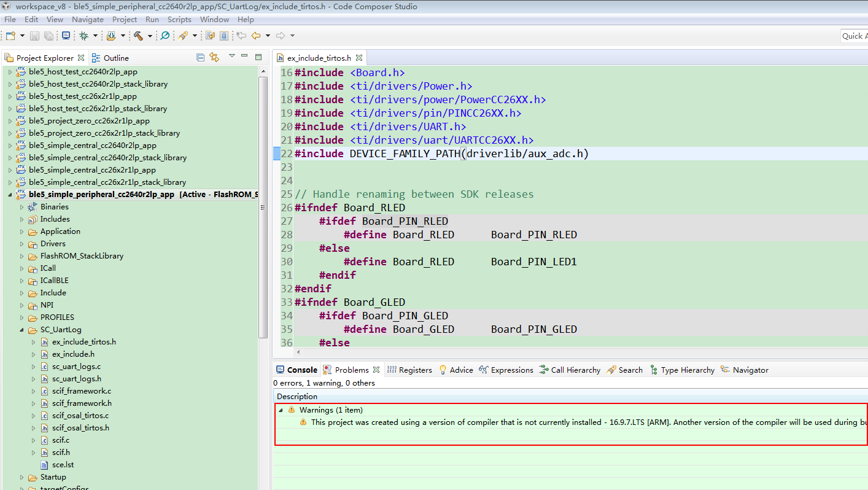Build the project with the hammer icon
Viewport: 868px width, 490px height.
tap(138, 36)
